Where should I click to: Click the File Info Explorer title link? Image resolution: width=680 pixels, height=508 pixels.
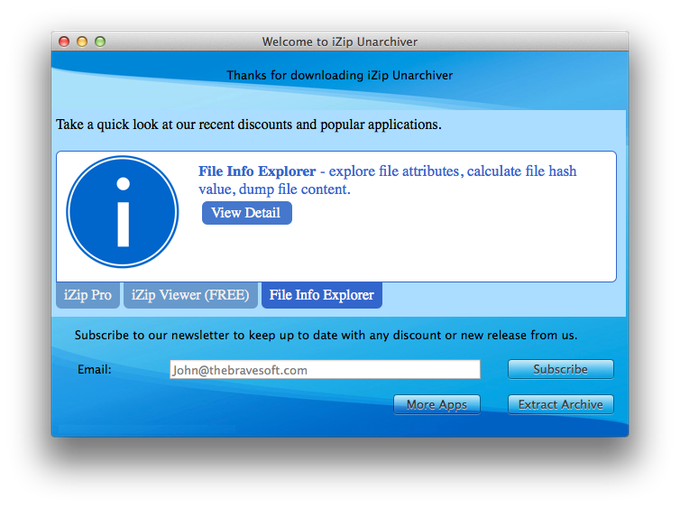[257, 171]
